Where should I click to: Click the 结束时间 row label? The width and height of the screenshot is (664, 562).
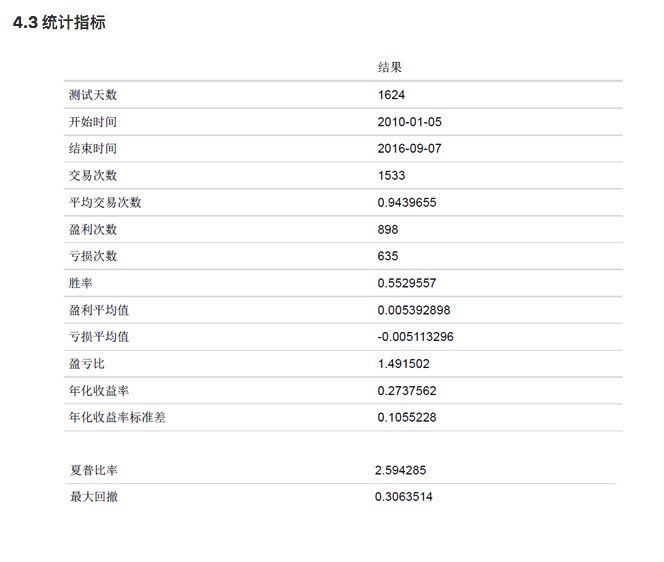point(93,149)
